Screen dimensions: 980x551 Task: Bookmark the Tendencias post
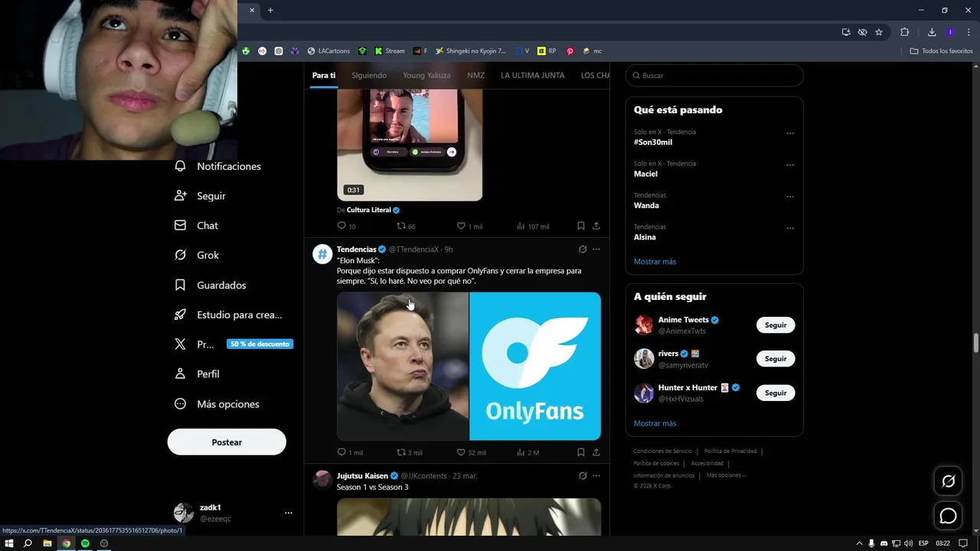point(580,452)
